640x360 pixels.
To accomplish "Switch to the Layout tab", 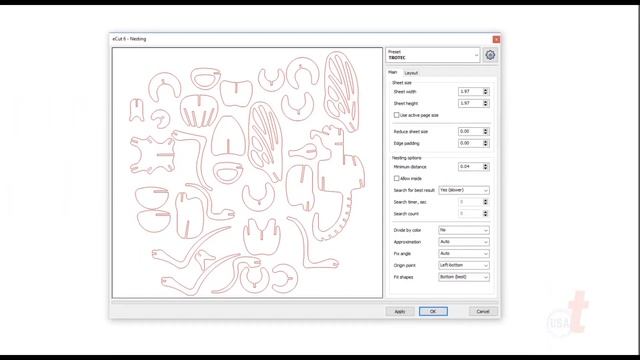I will [411, 73].
